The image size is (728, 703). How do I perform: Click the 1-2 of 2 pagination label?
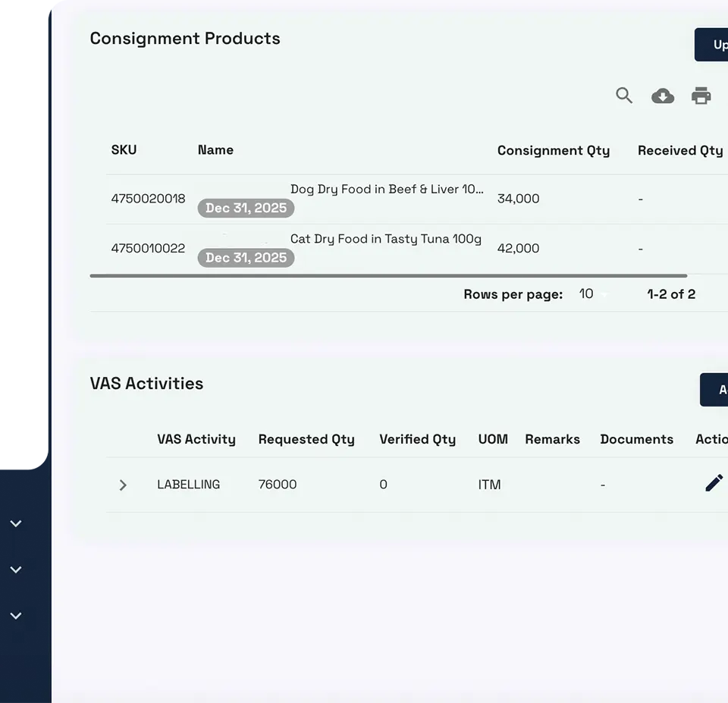[671, 294]
